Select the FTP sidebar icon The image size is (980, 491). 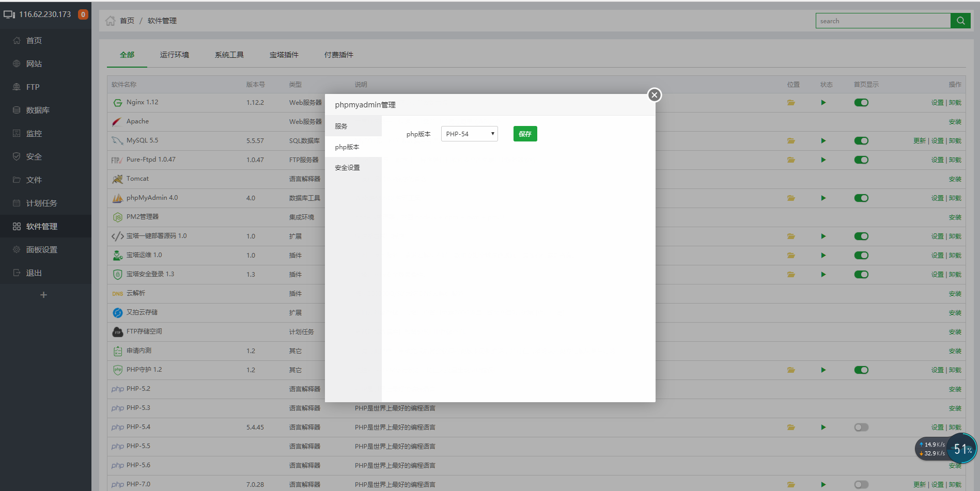click(32, 86)
